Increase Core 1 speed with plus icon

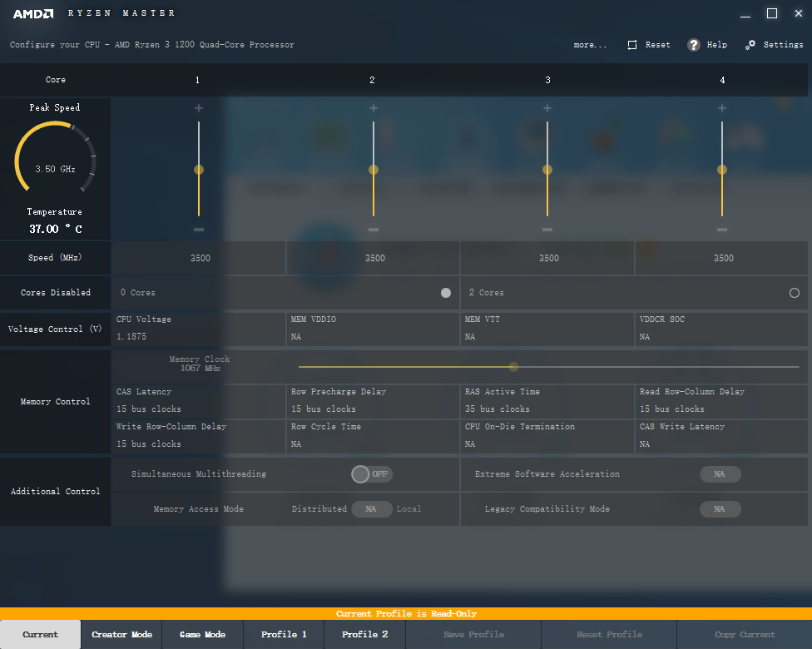point(198,108)
